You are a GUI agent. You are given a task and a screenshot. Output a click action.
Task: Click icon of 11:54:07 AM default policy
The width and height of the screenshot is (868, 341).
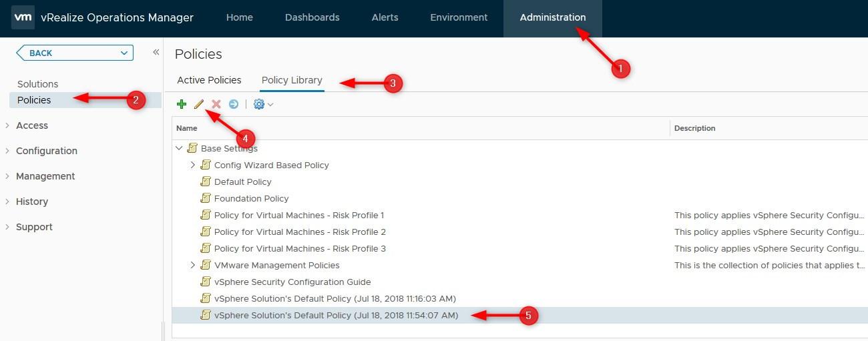click(206, 315)
